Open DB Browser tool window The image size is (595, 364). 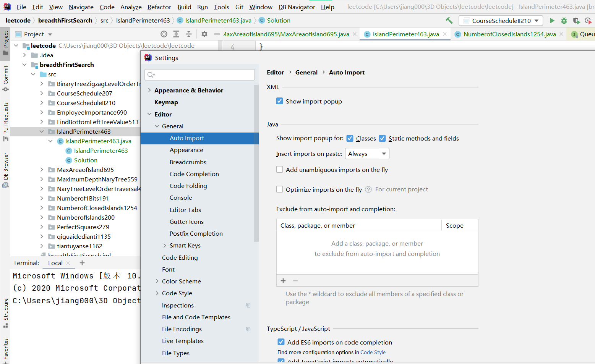tap(5, 170)
